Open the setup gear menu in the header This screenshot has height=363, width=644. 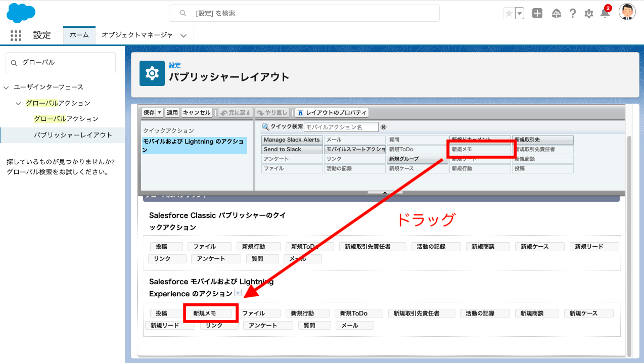pos(589,14)
